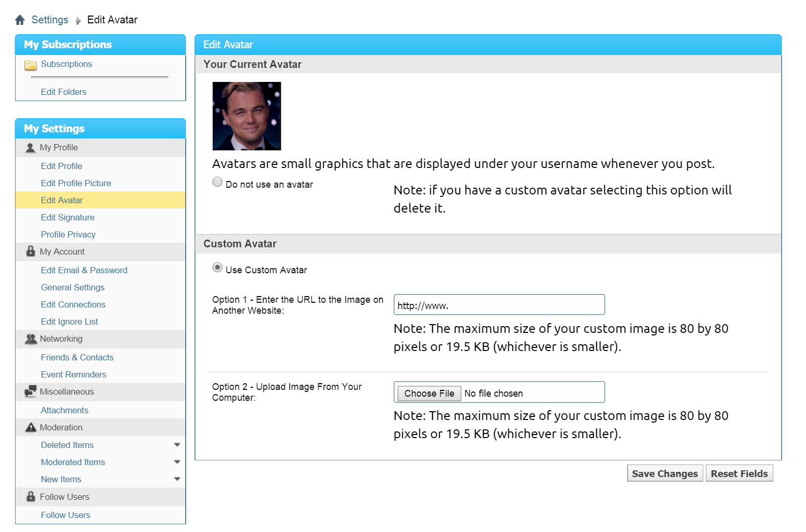Click the My Settings panel title

click(54, 129)
